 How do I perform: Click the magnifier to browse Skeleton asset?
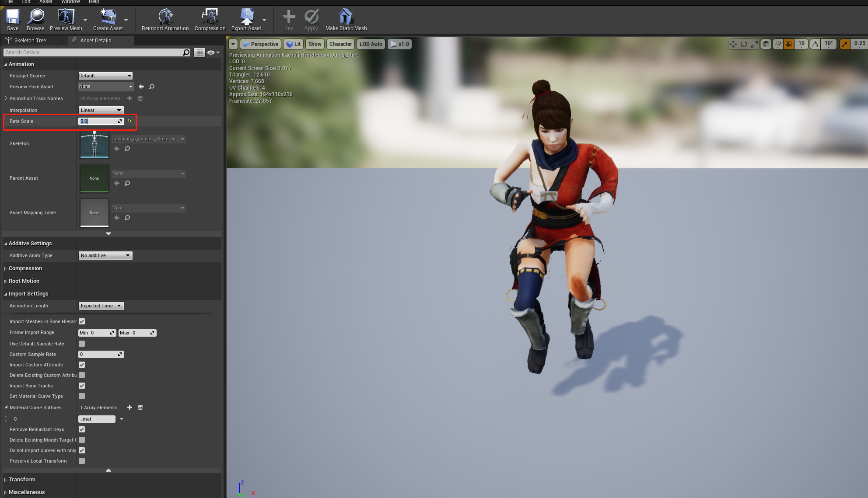pos(127,149)
